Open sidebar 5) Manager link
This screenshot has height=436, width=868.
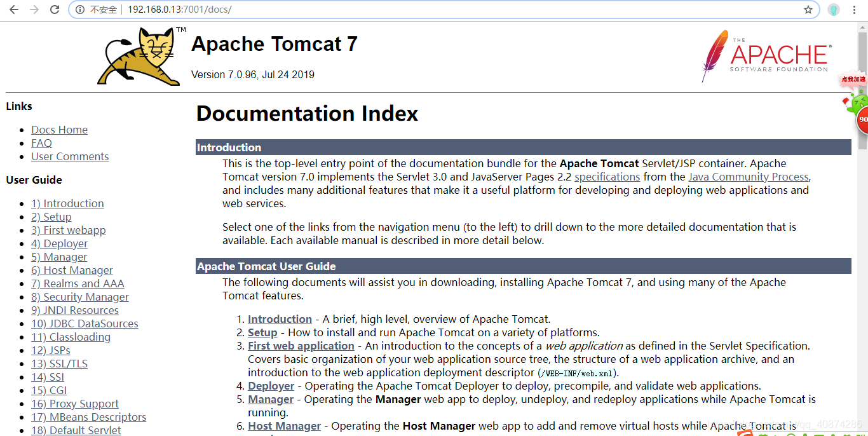[x=59, y=257]
